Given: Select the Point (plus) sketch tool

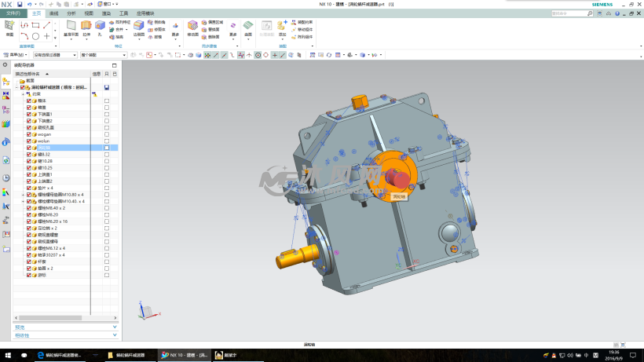Looking at the screenshot, I should click(x=46, y=36).
